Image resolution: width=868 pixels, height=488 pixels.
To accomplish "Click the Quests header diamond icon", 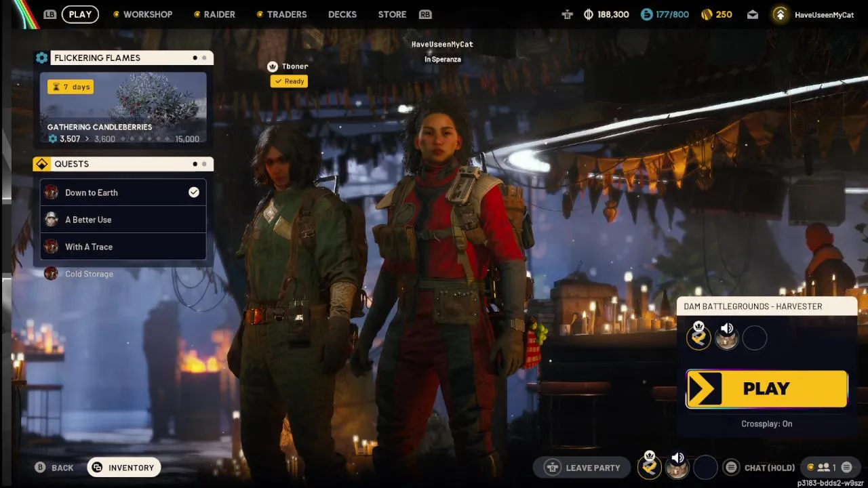I will (41, 164).
